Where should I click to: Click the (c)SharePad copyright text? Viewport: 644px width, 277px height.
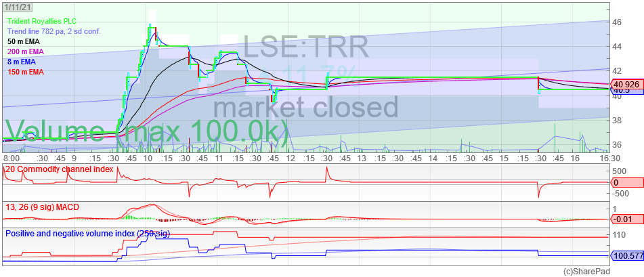pos(586,272)
